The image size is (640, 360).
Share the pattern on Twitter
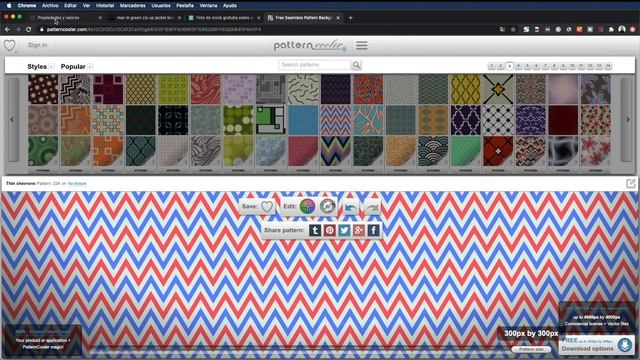click(344, 230)
